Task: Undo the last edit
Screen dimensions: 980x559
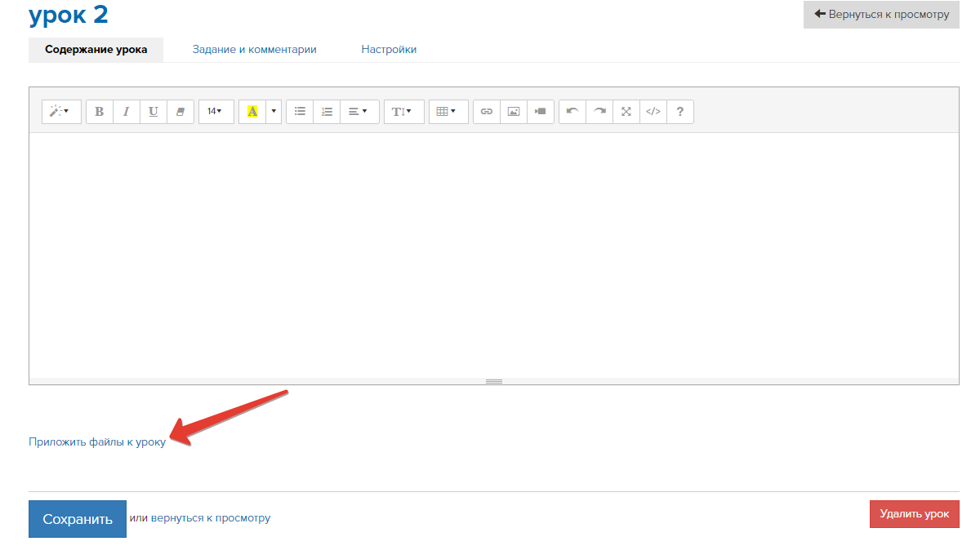Action: pyautogui.click(x=572, y=112)
